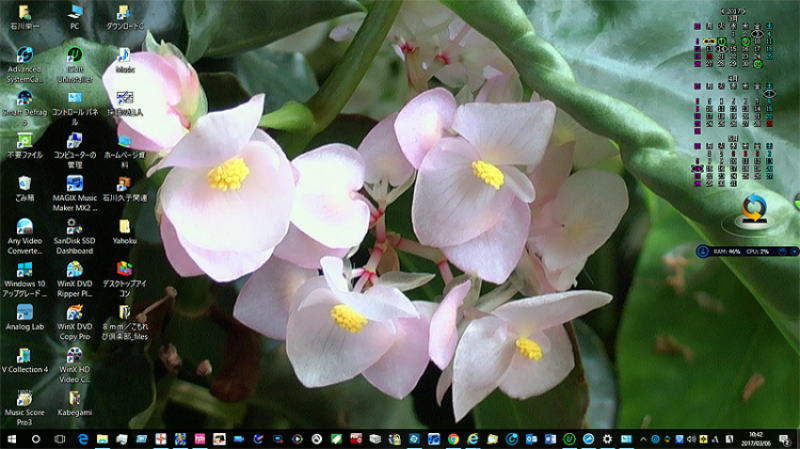The image size is (800, 449).
Task: Open the WinX DVD Copy Pro shortcut
Action: (x=74, y=312)
